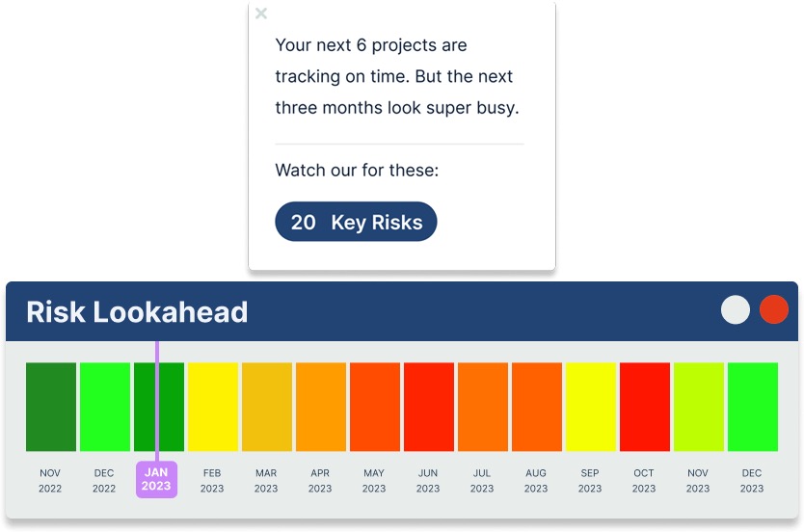The image size is (804, 532).
Task: Click the MAY 2023 orange-red bar
Action: (x=375, y=407)
